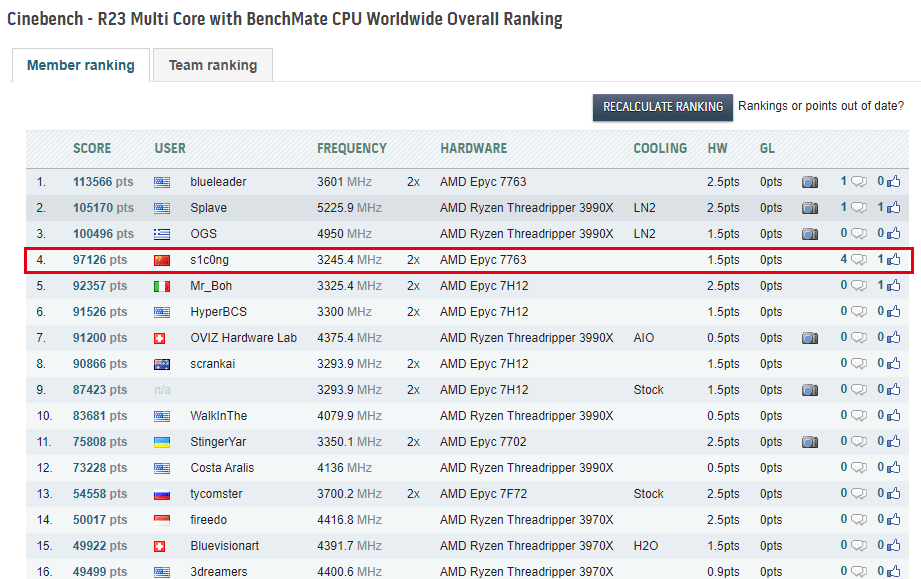The width and height of the screenshot is (921, 579).
Task: Open the 97126 pts score link
Action: [x=100, y=260]
